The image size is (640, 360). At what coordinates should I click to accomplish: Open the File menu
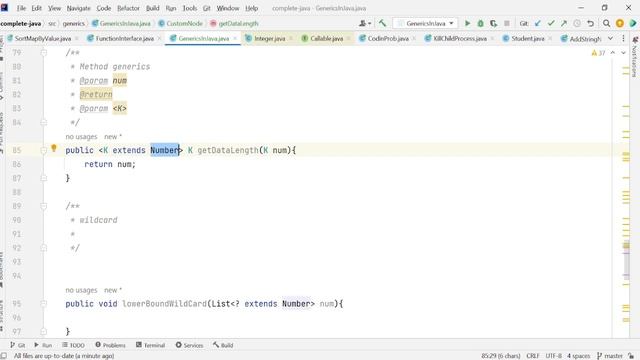[x=21, y=8]
